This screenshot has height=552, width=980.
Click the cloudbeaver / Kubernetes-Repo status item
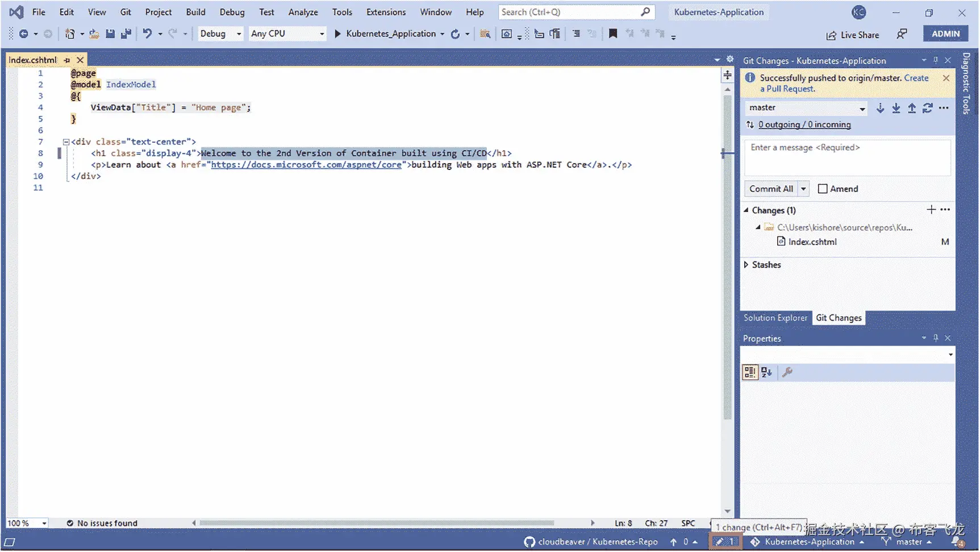[x=591, y=542]
